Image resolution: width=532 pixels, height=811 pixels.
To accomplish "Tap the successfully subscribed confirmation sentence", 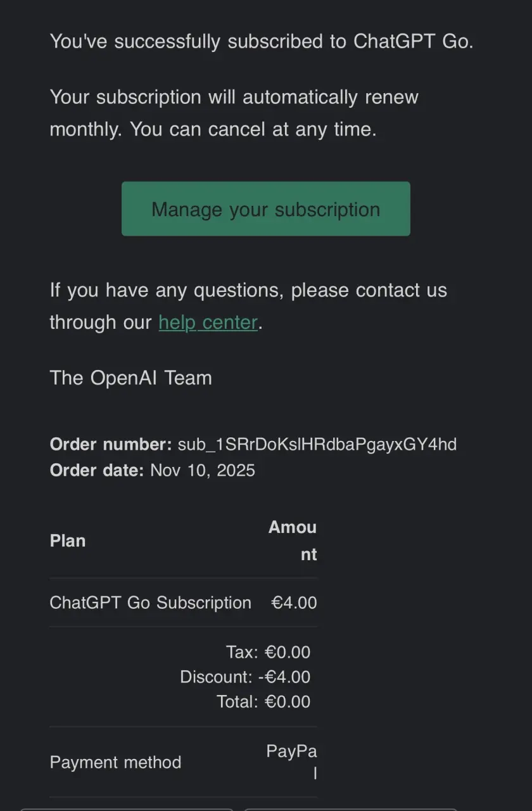I will coord(262,42).
